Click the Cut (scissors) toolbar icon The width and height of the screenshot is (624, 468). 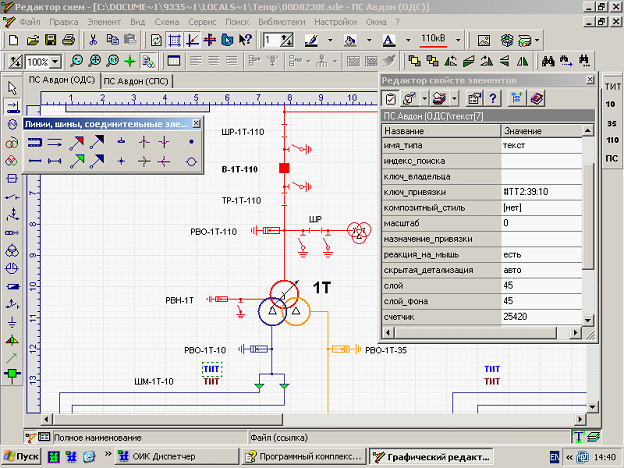pyautogui.click(x=93, y=40)
